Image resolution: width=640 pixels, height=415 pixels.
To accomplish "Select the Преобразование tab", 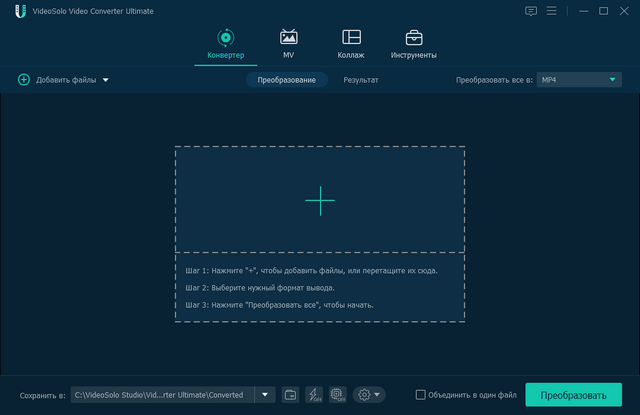I will coord(286,80).
